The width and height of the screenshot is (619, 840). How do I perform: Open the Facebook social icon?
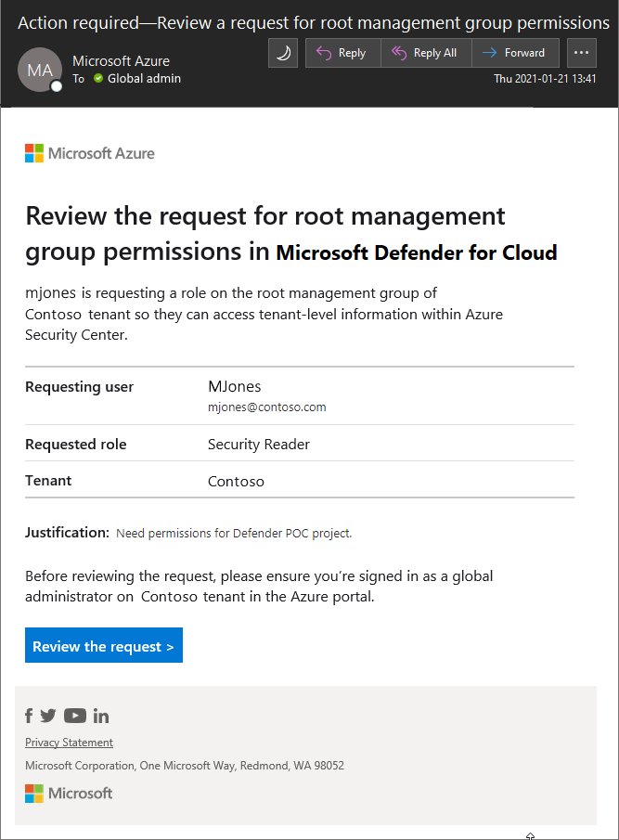[29, 716]
